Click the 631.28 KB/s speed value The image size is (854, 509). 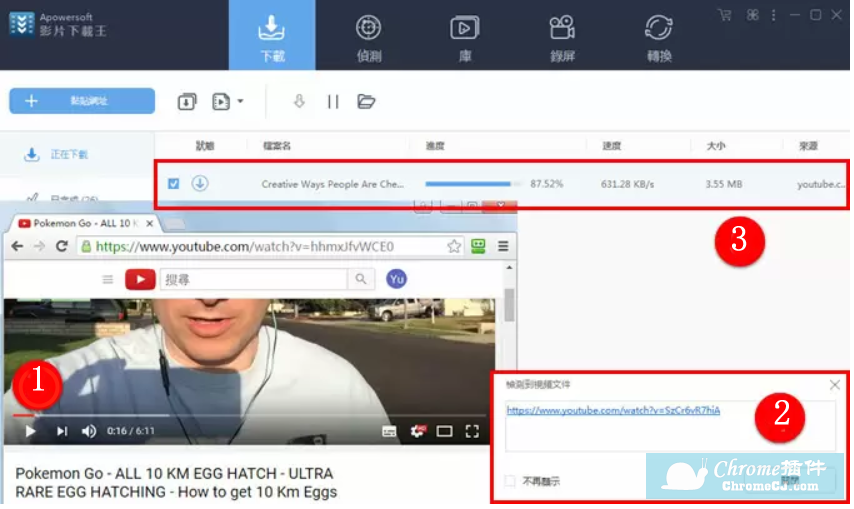point(627,184)
